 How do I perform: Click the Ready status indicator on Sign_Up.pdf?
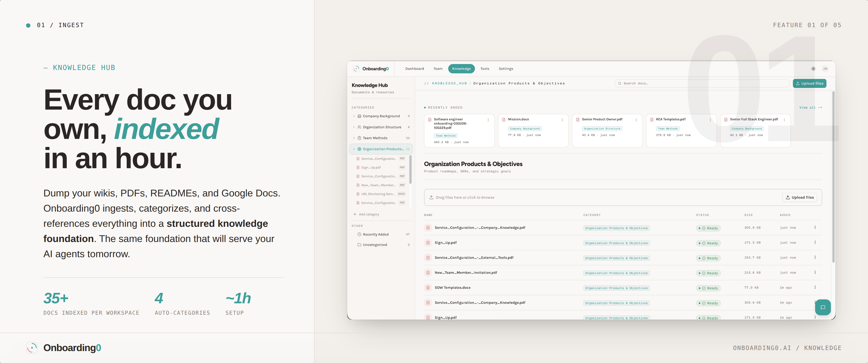click(x=708, y=243)
